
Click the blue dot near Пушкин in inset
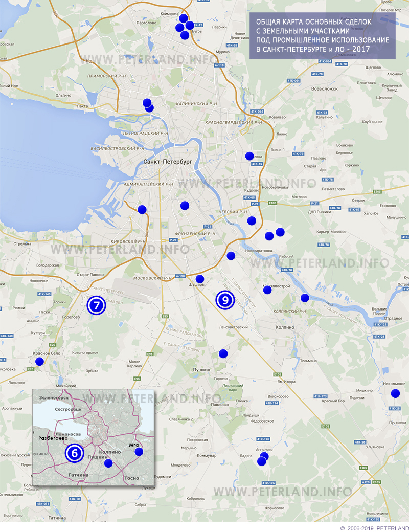coord(108,463)
